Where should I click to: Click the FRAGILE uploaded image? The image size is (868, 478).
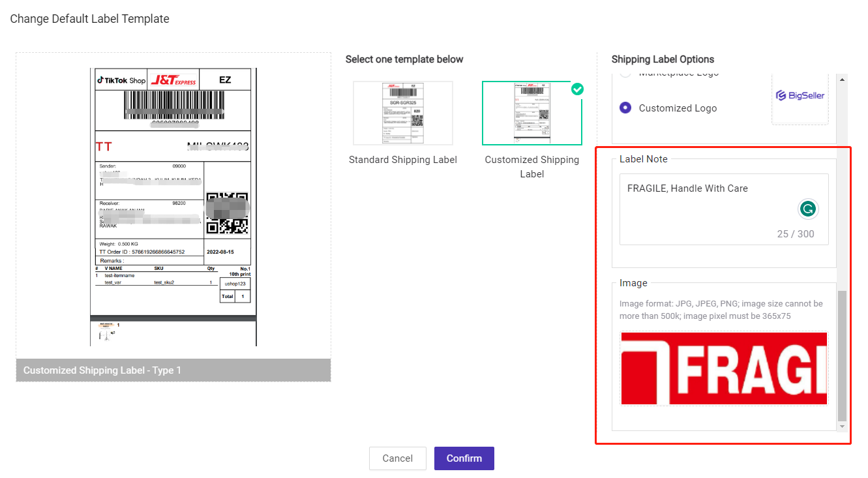[724, 368]
